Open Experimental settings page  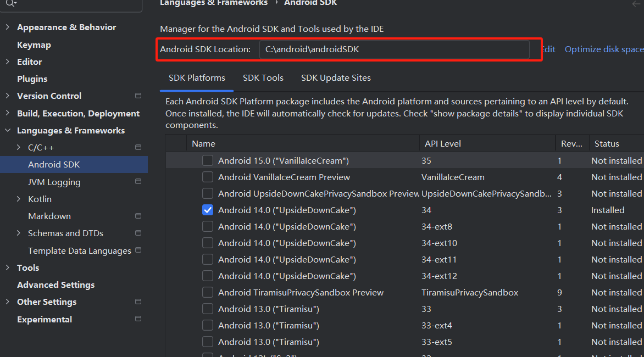(45, 319)
